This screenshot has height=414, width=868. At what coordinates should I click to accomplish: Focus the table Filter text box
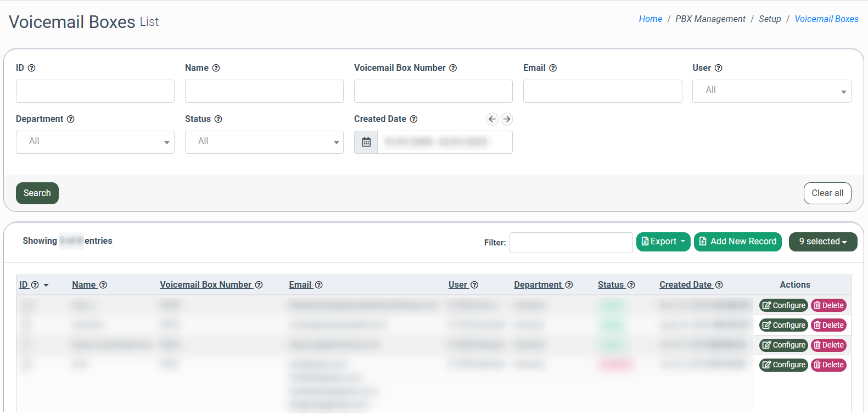[570, 243]
